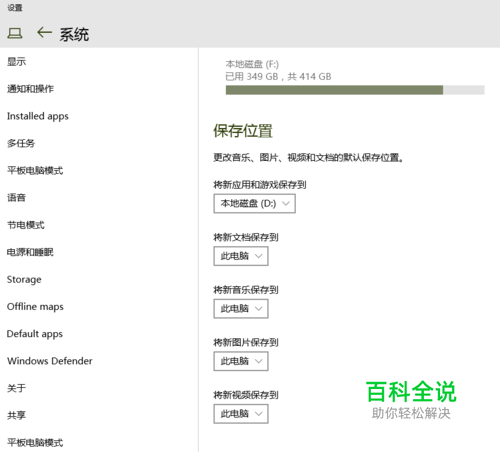The width and height of the screenshot is (500, 452).
Task: Open Offline maps settings
Action: coord(35,307)
